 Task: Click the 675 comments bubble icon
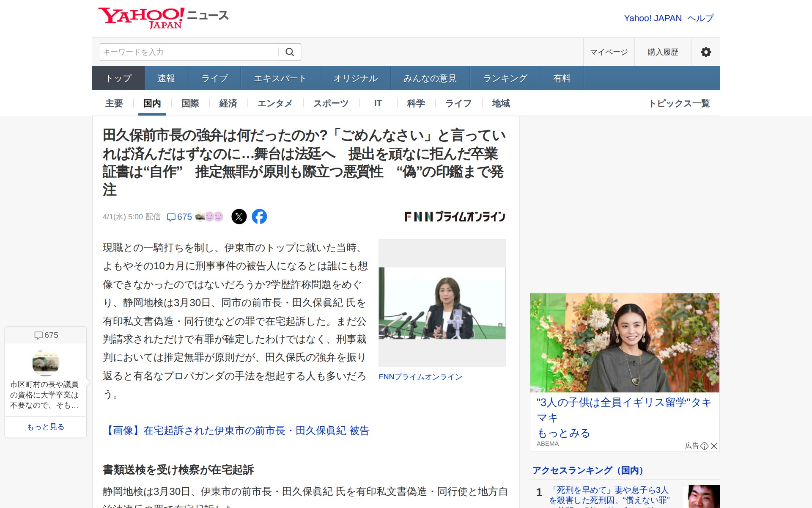[x=172, y=217]
